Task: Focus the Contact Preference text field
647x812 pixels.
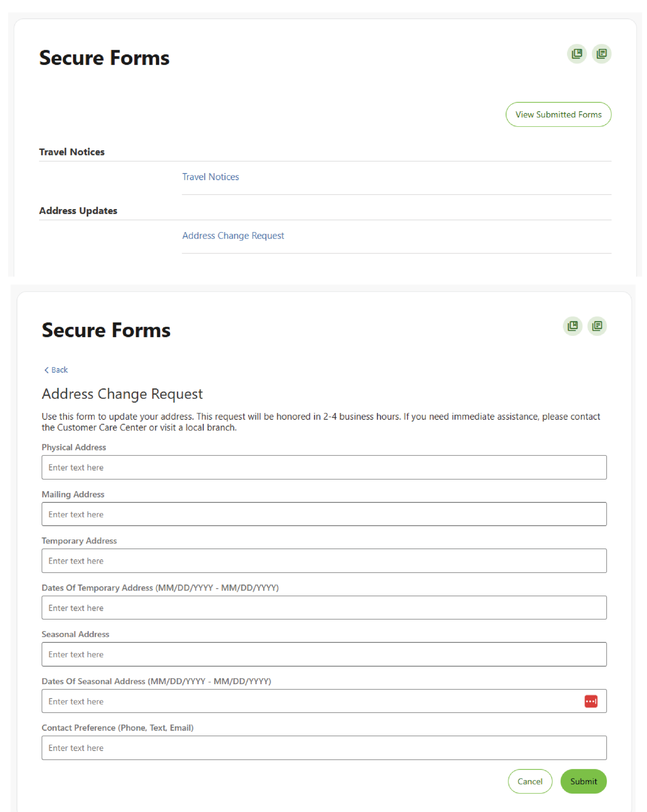Action: point(324,748)
